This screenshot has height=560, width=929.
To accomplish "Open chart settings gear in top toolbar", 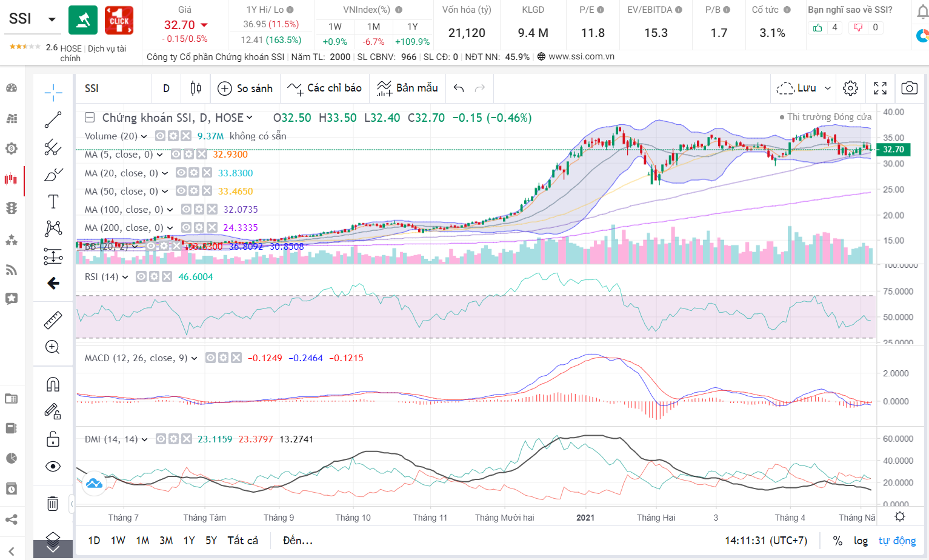I will tap(851, 88).
